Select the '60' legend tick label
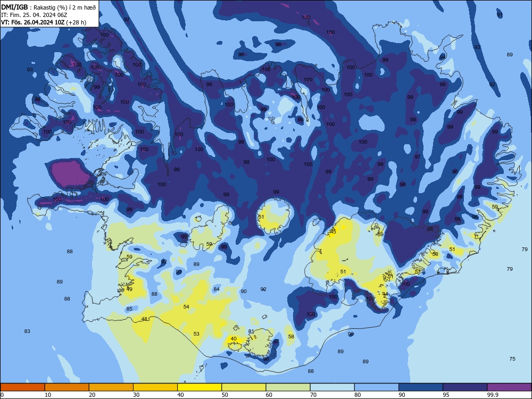The image size is (532, 399). point(269,395)
